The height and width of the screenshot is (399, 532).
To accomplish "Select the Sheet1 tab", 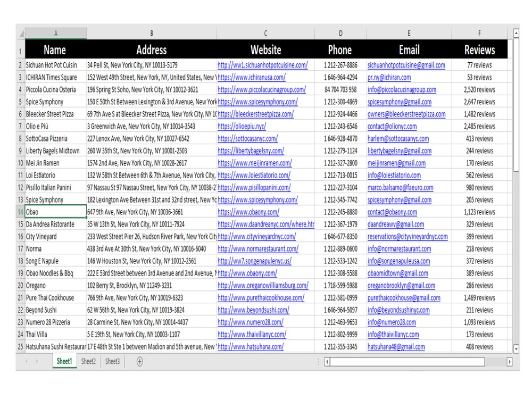I will [64, 361].
